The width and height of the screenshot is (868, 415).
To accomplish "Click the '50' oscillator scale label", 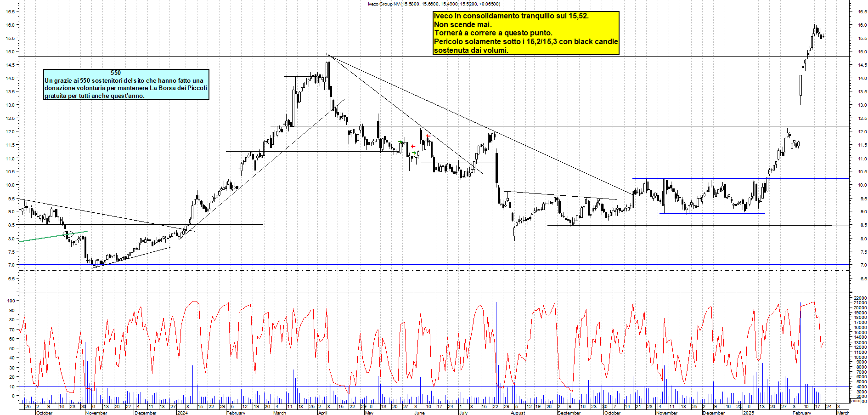I will pos(11,348).
